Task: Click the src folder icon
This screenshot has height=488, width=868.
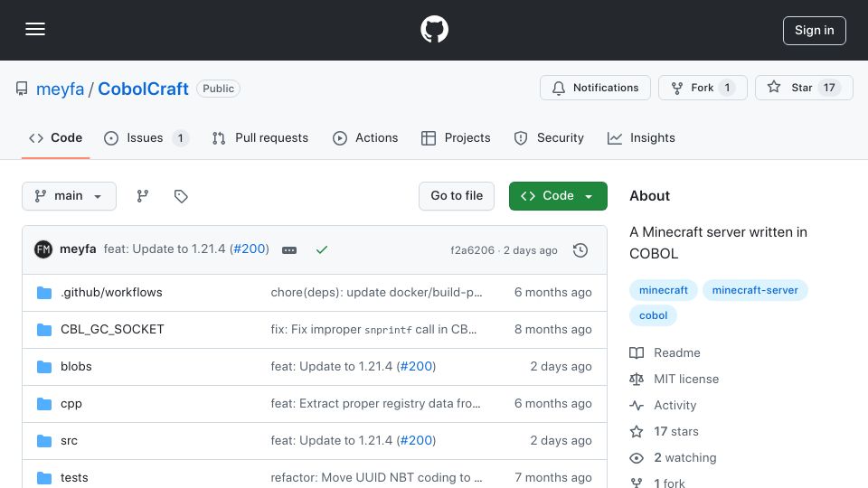Action: pos(44,440)
